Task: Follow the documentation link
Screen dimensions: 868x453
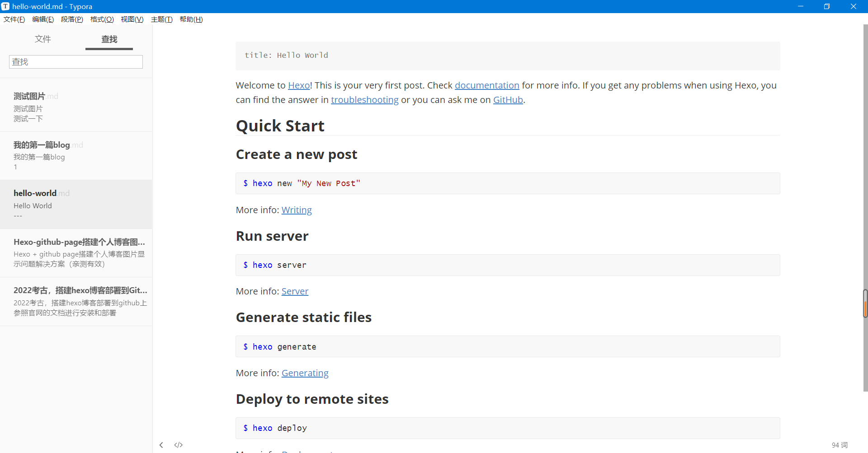Action: click(487, 85)
